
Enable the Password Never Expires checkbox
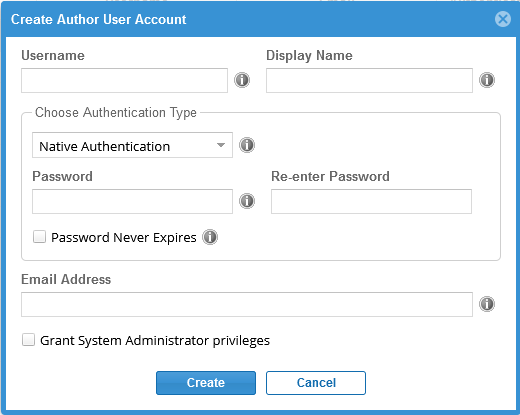pos(39,237)
